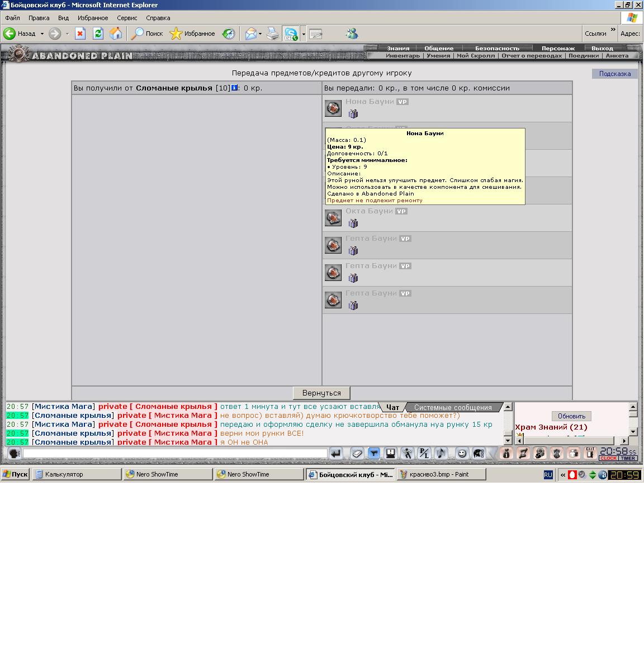644x648 pixels.
Task: Click the Выход link
Action: click(x=602, y=49)
